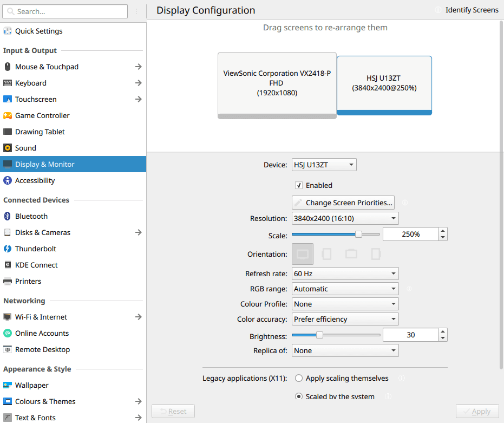This screenshot has height=423, width=504.
Task: Expand Mouse & Touchpad submenu arrow
Action: (x=138, y=67)
